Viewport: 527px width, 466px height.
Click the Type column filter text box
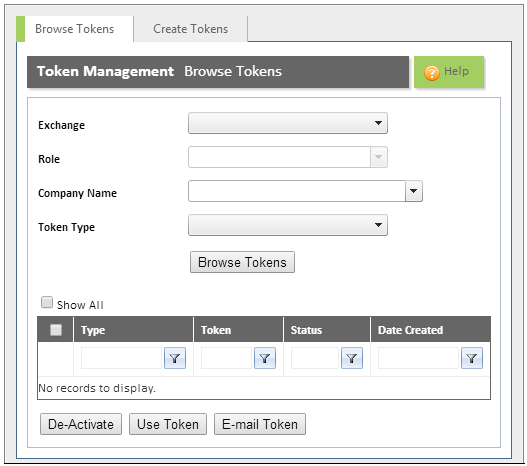tap(121, 358)
